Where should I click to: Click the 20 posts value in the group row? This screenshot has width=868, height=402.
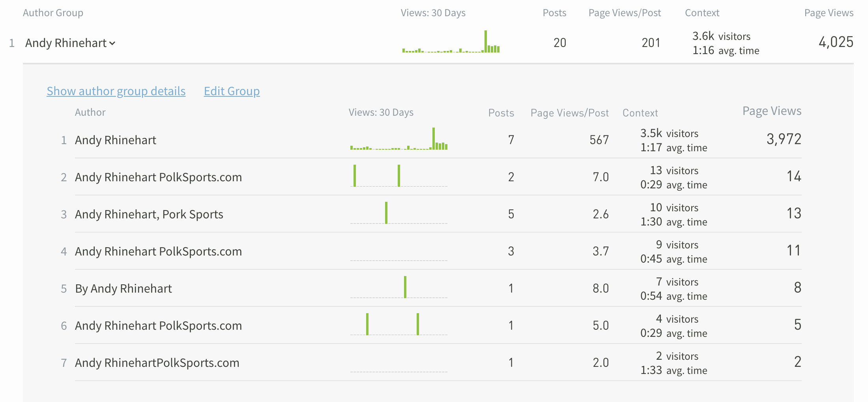pos(560,43)
